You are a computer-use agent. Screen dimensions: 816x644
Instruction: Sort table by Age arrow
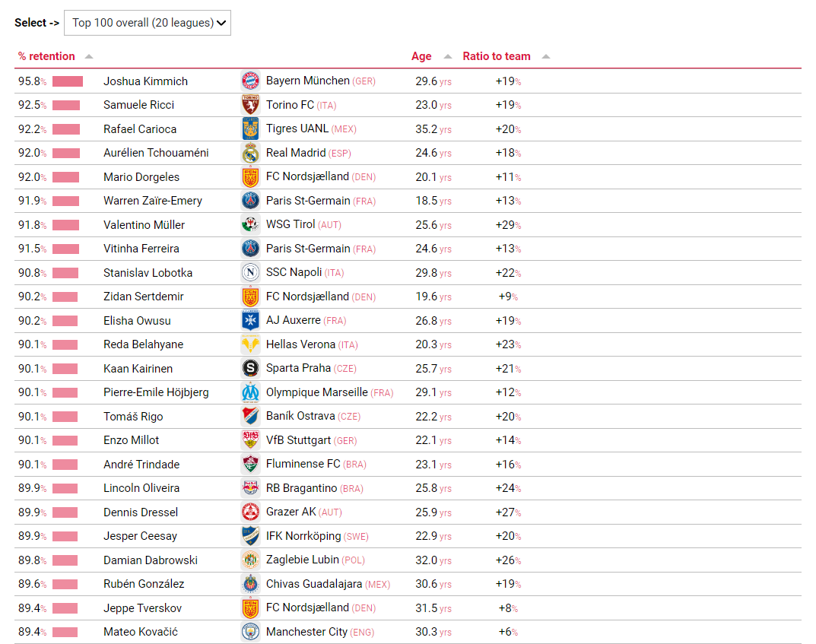coord(448,57)
